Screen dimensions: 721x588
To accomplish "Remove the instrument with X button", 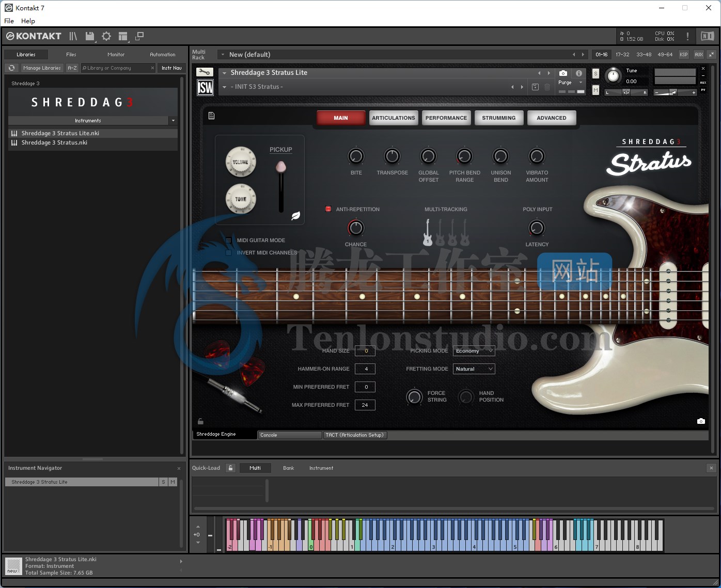I will [x=703, y=69].
